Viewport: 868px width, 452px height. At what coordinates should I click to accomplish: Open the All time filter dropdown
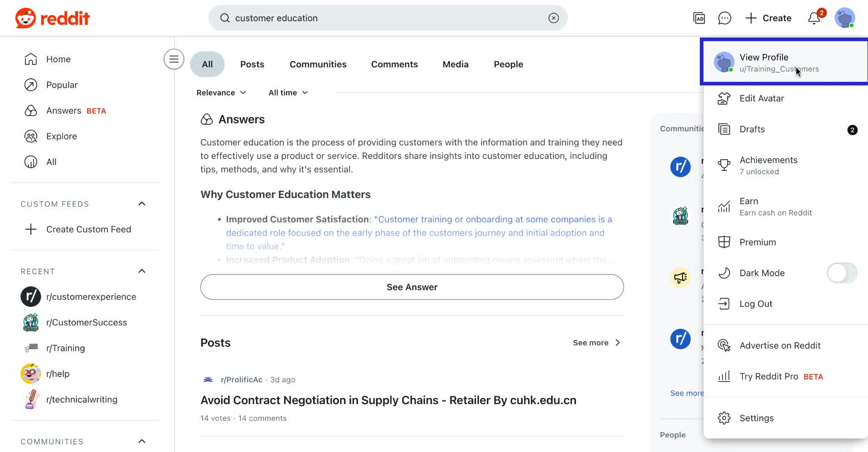[x=288, y=93]
